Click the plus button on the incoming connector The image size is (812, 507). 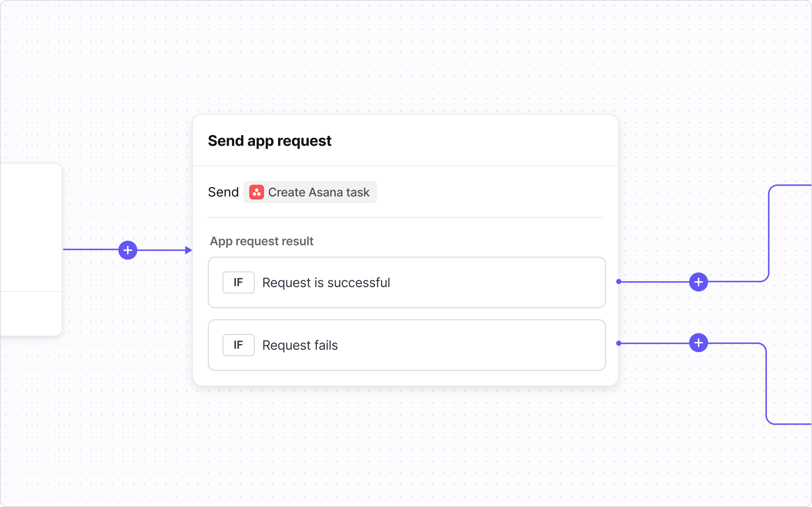(128, 250)
